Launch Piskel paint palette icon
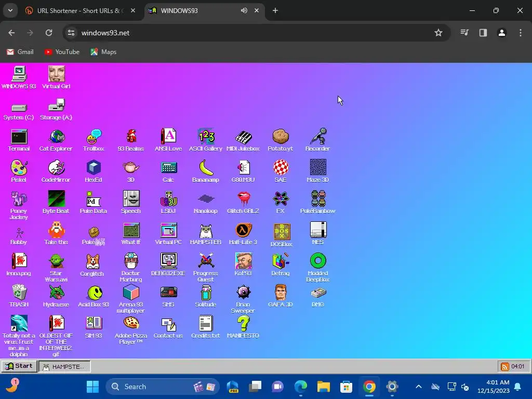Viewport: 532px width, 399px height. point(19,171)
